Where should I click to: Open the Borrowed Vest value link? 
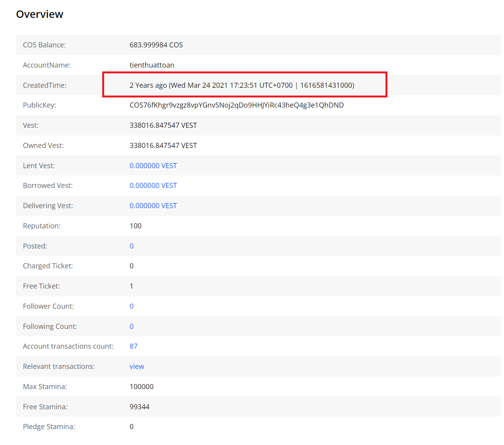[x=153, y=186]
